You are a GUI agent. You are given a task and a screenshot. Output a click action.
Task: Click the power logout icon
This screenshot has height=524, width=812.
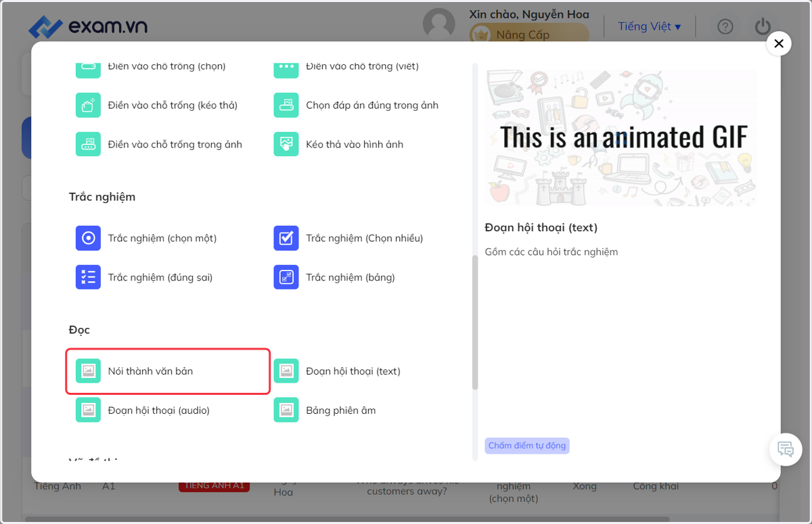point(763,26)
